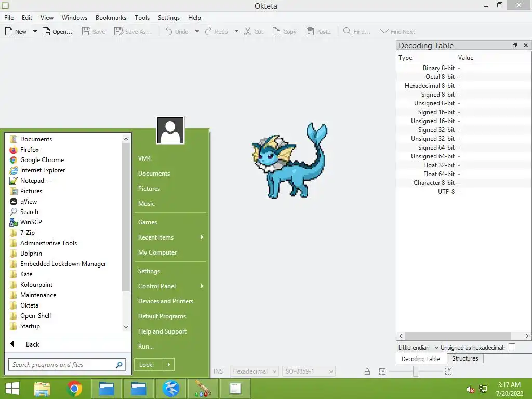Screen dimensions: 532x399
Task: Click the user account picture
Action: tap(170, 130)
